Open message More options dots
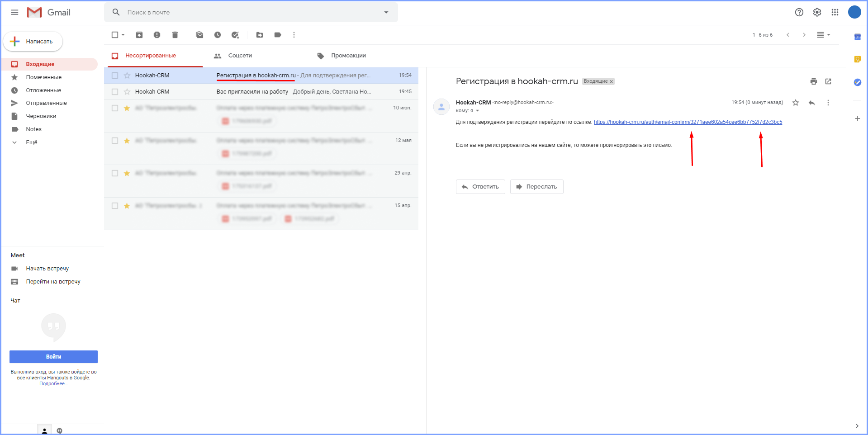The image size is (868, 435). click(828, 103)
